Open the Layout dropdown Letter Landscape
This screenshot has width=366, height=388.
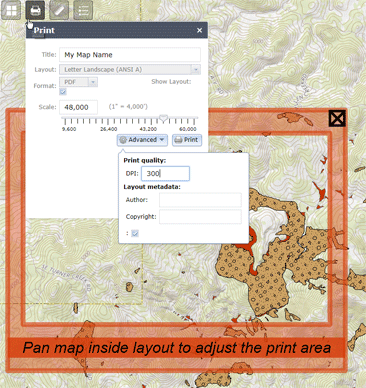click(130, 69)
